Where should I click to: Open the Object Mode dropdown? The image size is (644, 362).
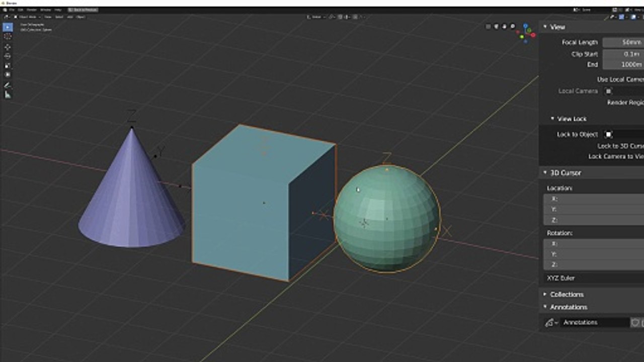[29, 17]
